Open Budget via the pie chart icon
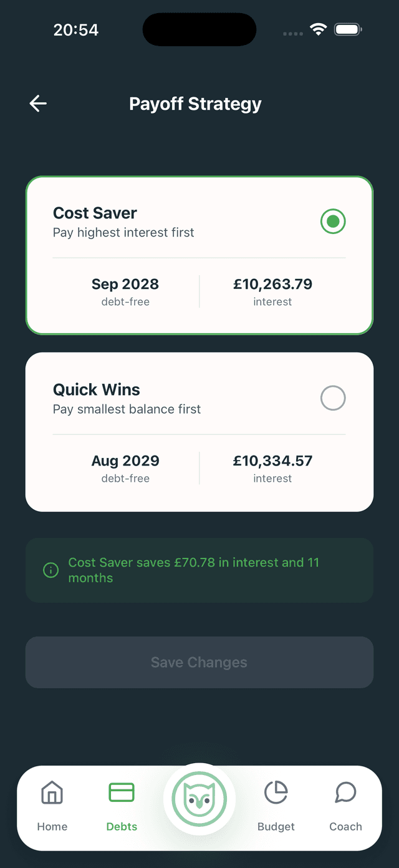The height and width of the screenshot is (868, 399). 276,792
